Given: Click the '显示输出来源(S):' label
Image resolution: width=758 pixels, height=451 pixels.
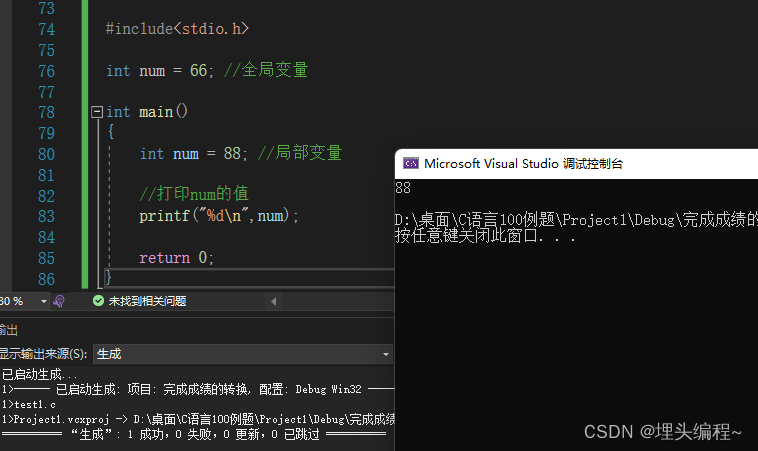Looking at the screenshot, I should [x=44, y=354].
